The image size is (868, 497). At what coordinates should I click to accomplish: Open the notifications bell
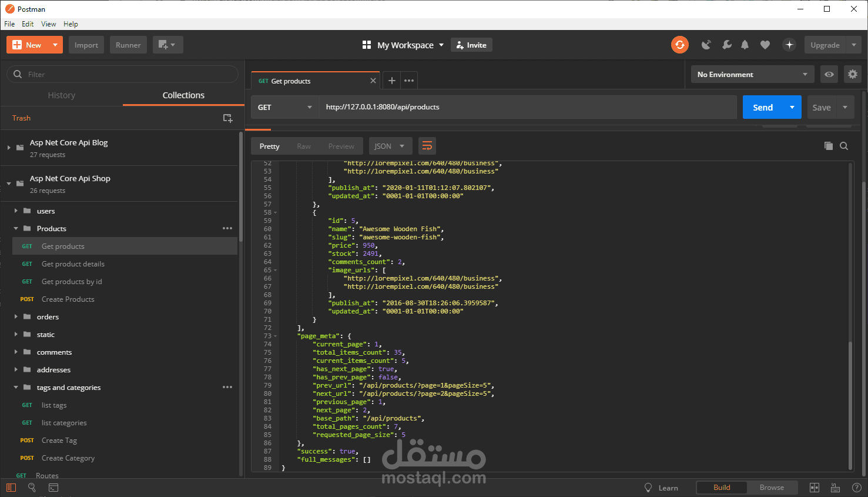[745, 45]
